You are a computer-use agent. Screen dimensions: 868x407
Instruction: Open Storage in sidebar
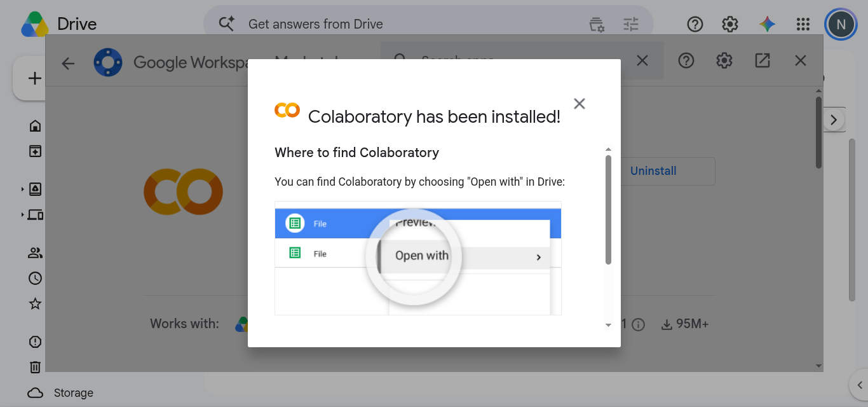coord(61,393)
